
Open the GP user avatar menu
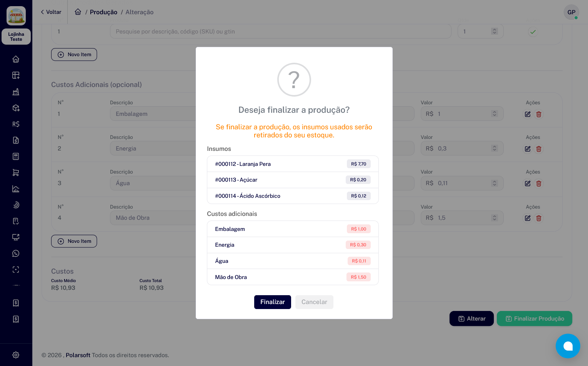tap(571, 12)
